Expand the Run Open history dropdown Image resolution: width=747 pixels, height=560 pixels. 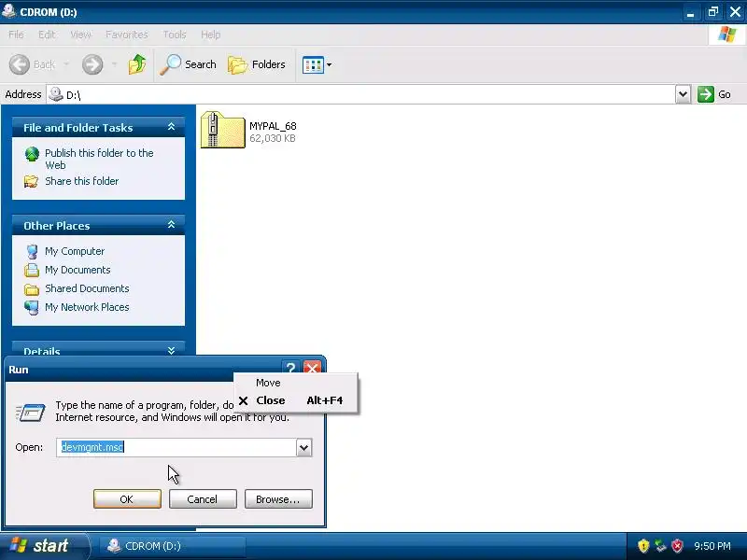(x=304, y=447)
